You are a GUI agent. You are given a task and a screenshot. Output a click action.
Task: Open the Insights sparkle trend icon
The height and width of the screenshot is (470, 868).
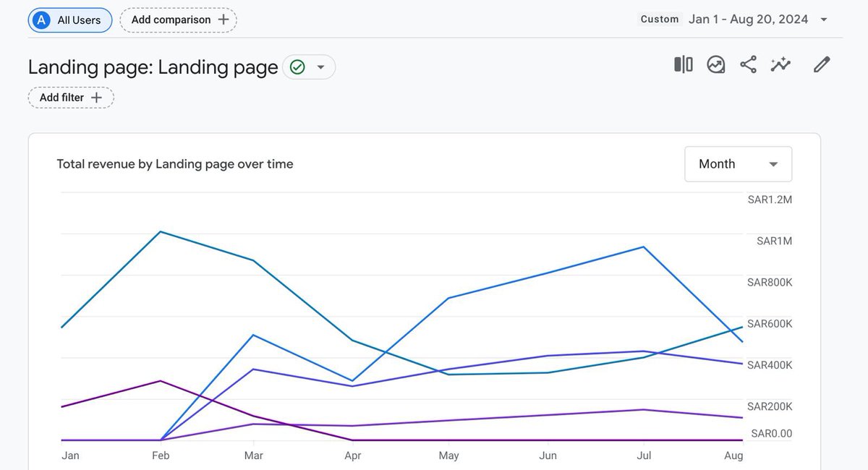(781, 64)
